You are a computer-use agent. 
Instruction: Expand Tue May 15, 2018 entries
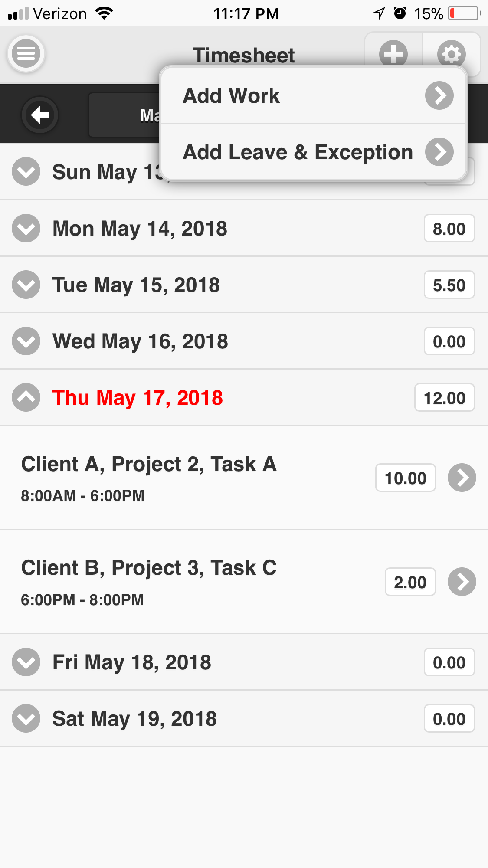(x=26, y=285)
